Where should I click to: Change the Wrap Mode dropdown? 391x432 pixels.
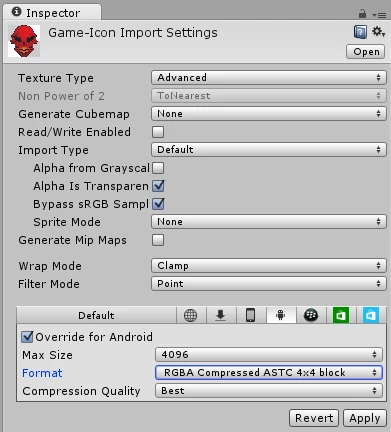pyautogui.click(x=269, y=266)
